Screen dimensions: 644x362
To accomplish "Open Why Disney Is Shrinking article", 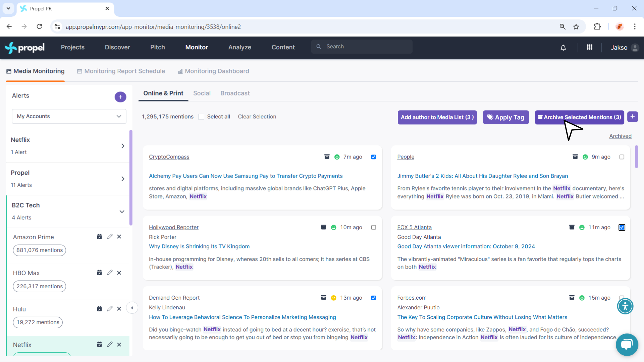I will coord(199,246).
